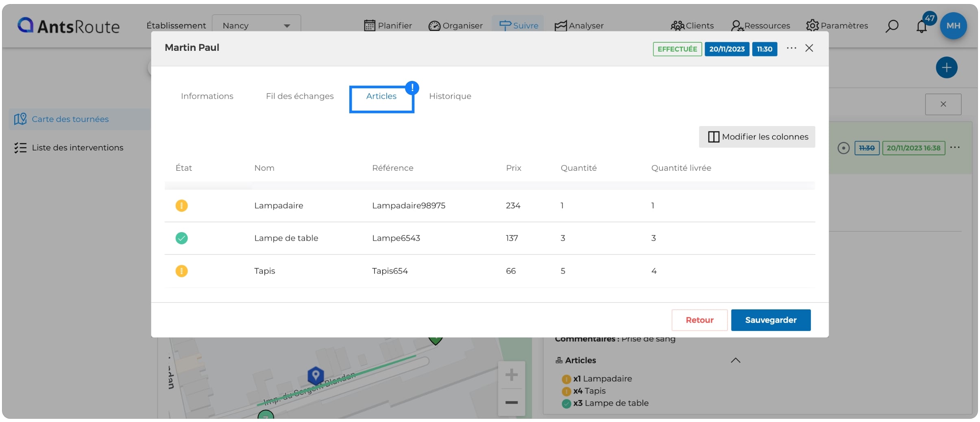Viewport: 980px width, 422px height.
Task: Click the Nom column header
Action: click(264, 168)
